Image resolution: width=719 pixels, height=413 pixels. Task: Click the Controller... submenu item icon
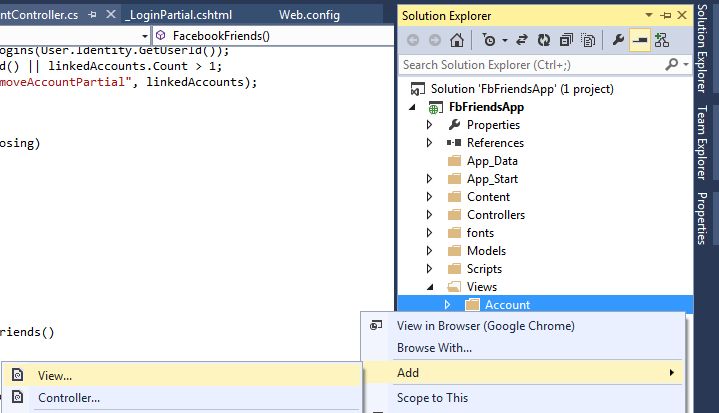point(17,397)
